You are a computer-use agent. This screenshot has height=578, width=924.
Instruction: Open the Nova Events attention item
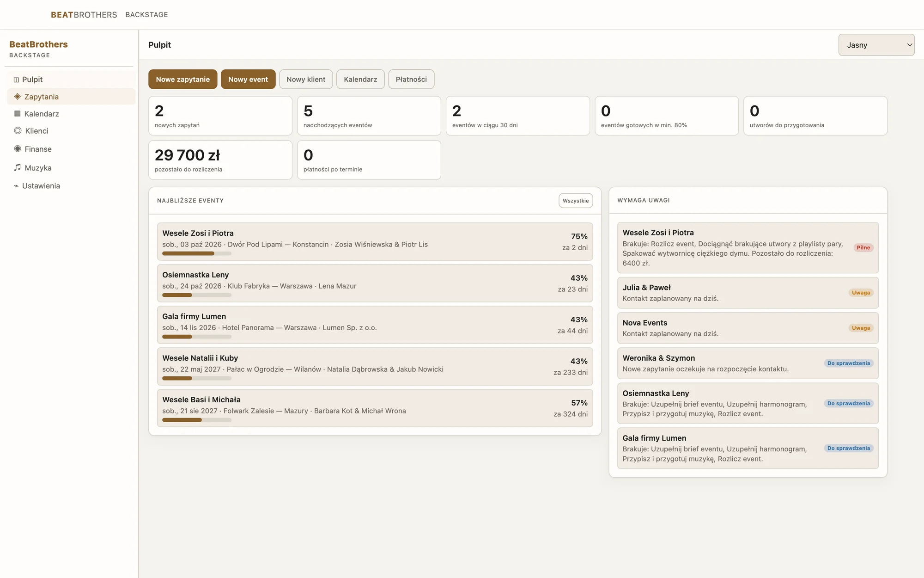pos(748,328)
